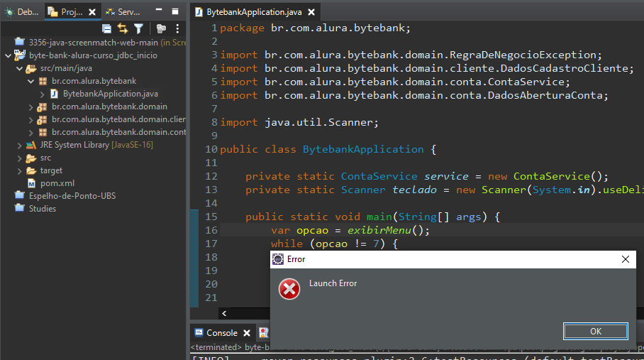Expand br.com.alura.bytebank.domain package
The image size is (644, 360).
pyautogui.click(x=30, y=107)
